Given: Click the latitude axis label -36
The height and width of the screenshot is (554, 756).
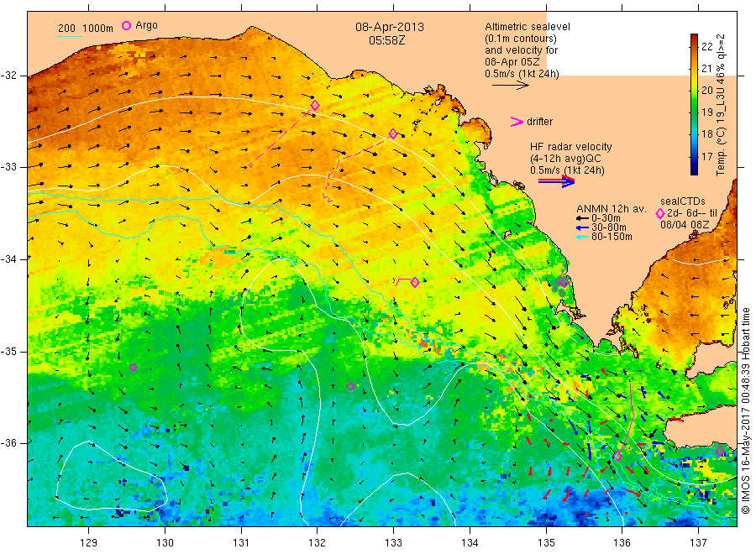Looking at the screenshot, I should [x=8, y=442].
